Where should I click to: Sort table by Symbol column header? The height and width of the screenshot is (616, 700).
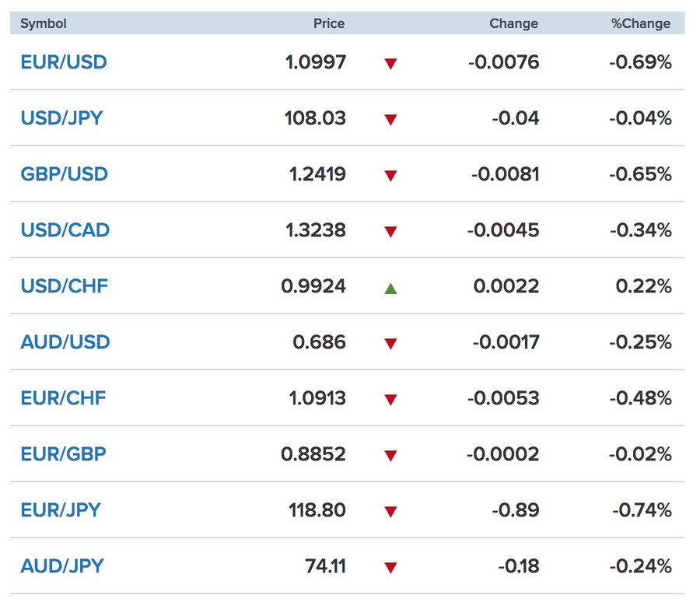44,23
